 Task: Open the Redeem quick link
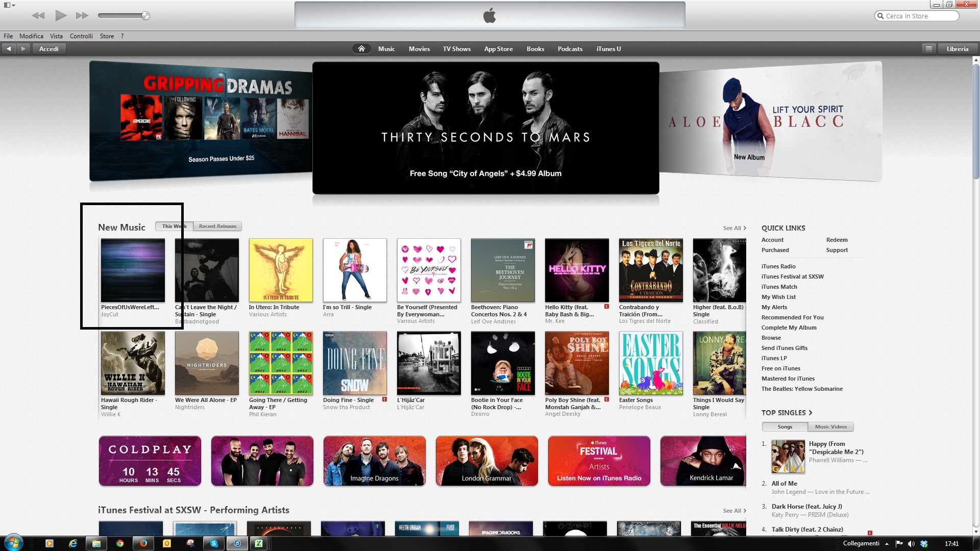tap(837, 240)
